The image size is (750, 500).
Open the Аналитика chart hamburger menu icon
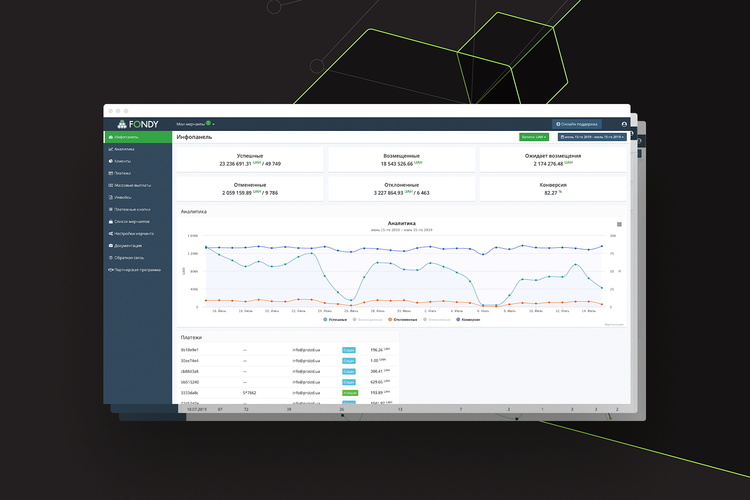[619, 224]
